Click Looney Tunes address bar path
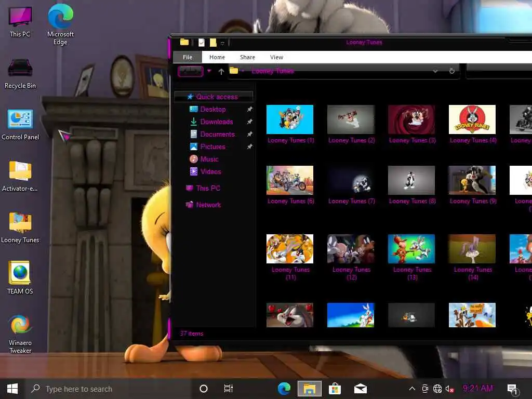Viewport: 532px width, 399px height. [272, 71]
